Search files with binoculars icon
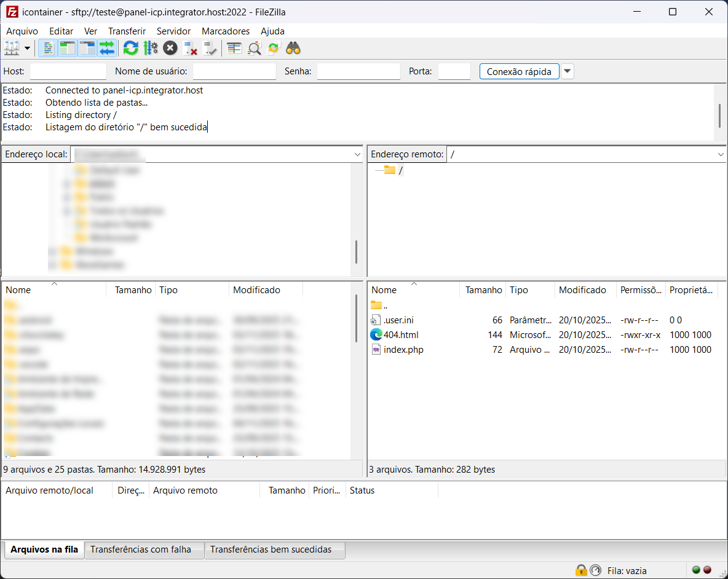Image resolution: width=728 pixels, height=579 pixels. point(293,48)
